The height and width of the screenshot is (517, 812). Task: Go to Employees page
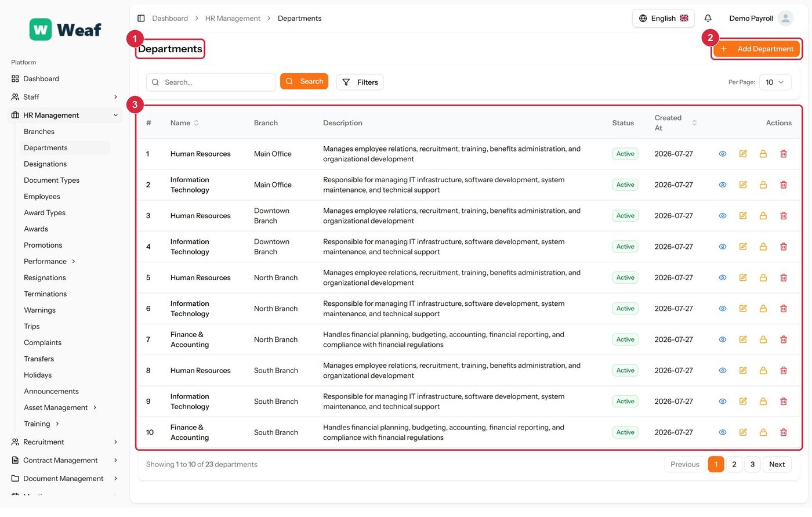[42, 197]
